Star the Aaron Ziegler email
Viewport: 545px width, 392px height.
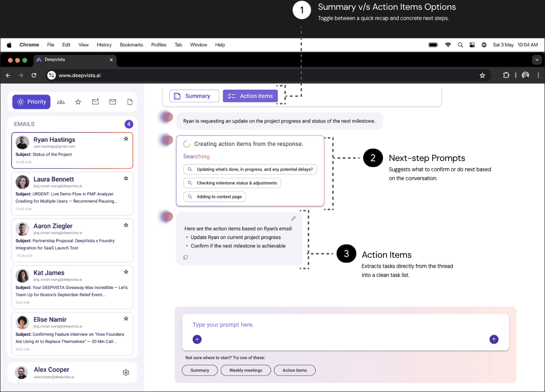click(x=126, y=225)
